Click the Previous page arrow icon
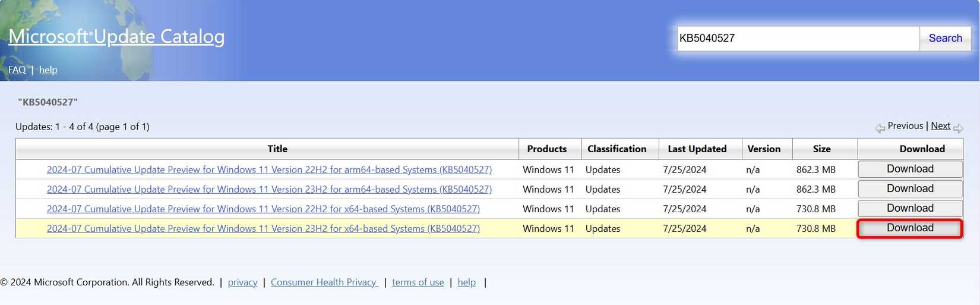 [x=880, y=128]
